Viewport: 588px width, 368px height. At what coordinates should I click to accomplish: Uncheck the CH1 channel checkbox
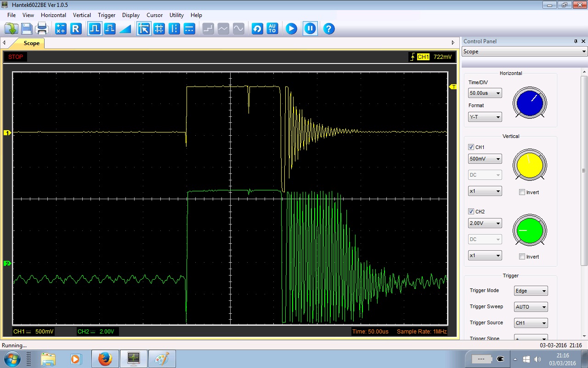pyautogui.click(x=471, y=147)
